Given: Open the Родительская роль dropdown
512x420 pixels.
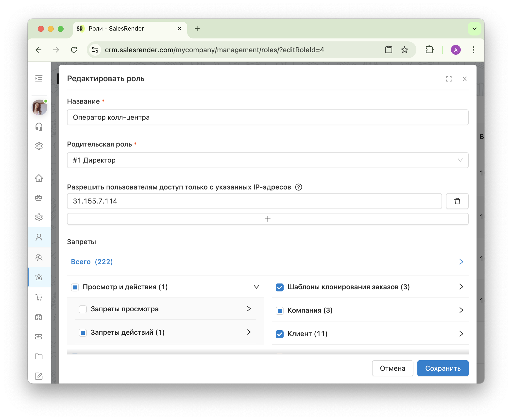Looking at the screenshot, I should click(268, 160).
